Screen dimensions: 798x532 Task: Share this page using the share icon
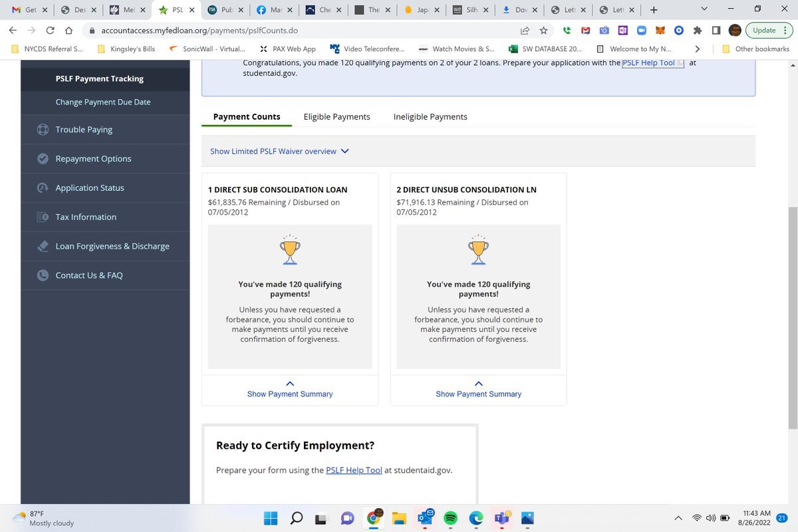(x=525, y=31)
